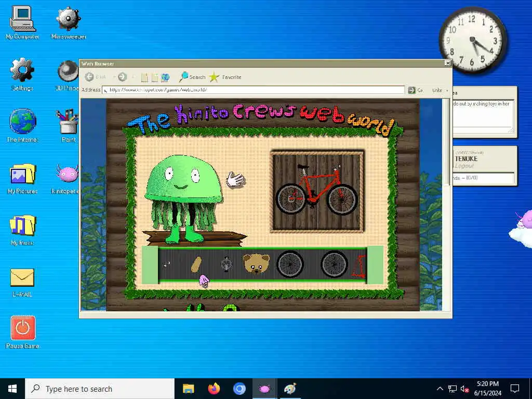Click the right green conveyor end block
This screenshot has height=399, width=532.
pos(375,264)
